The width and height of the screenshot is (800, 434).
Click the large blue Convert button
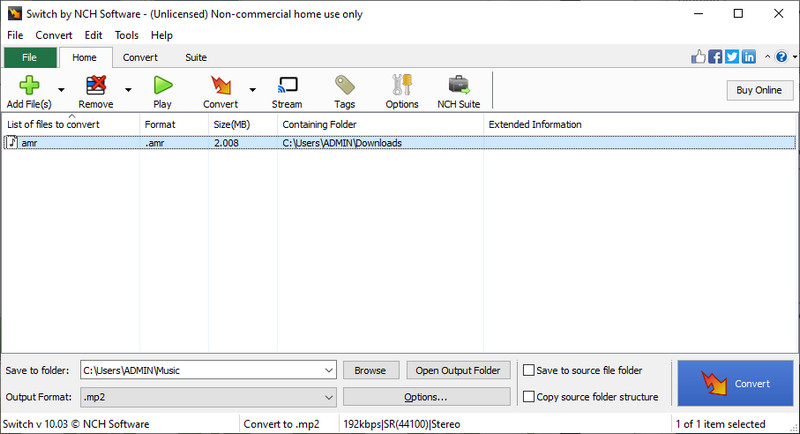pyautogui.click(x=735, y=384)
